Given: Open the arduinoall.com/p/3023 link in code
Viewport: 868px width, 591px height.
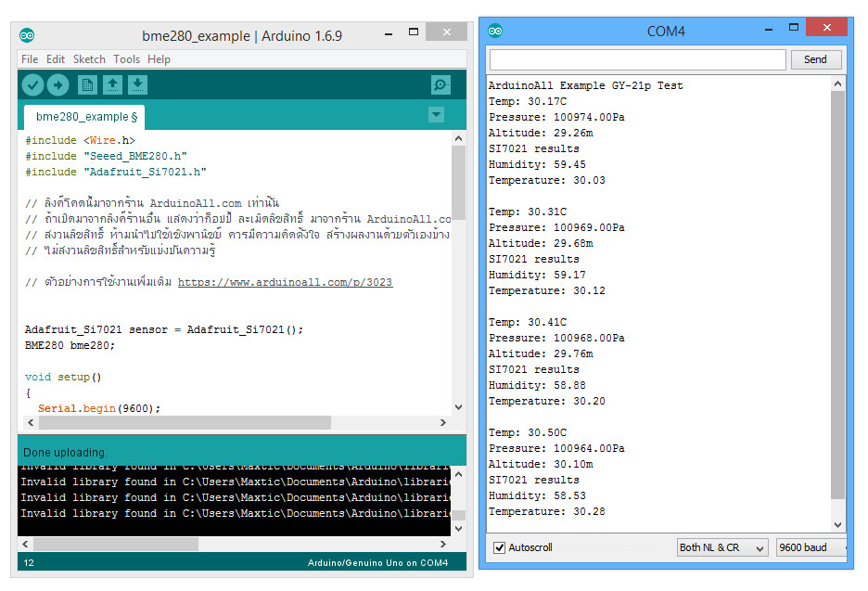Looking at the screenshot, I should click(x=285, y=282).
